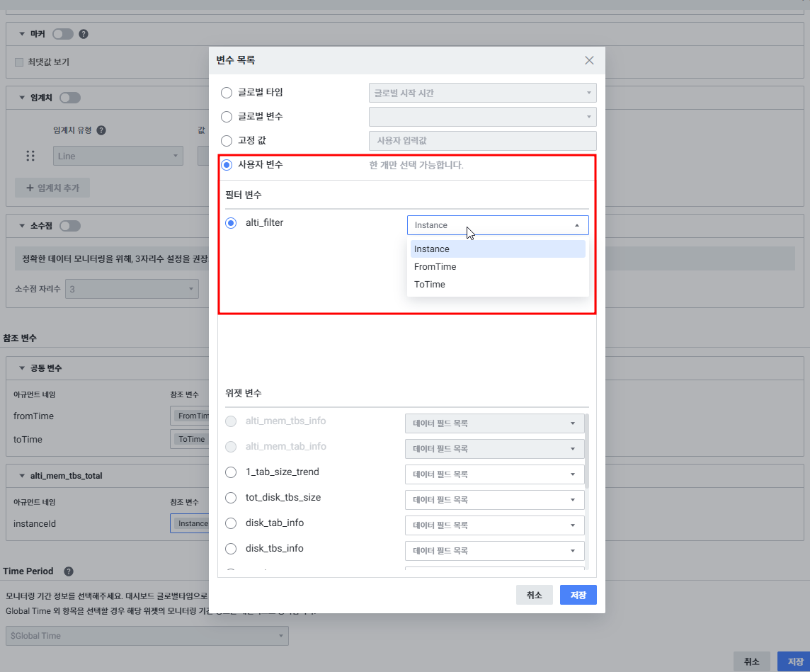This screenshot has width=810, height=672.
Task: Click help icon next to 마커 toggle
Action: tap(84, 34)
